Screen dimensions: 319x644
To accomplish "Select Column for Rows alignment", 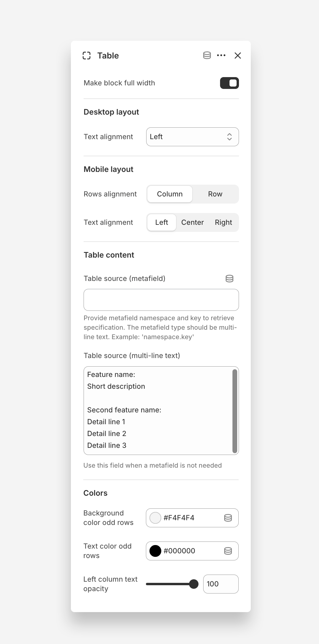I will point(170,194).
